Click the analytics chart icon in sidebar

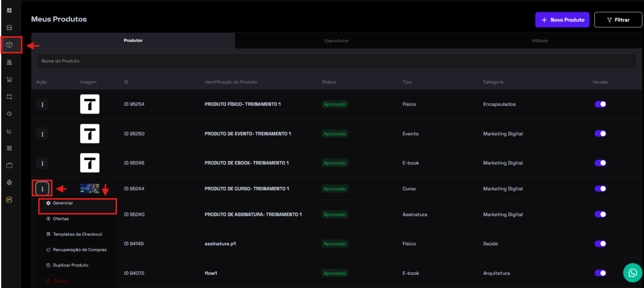point(10,131)
